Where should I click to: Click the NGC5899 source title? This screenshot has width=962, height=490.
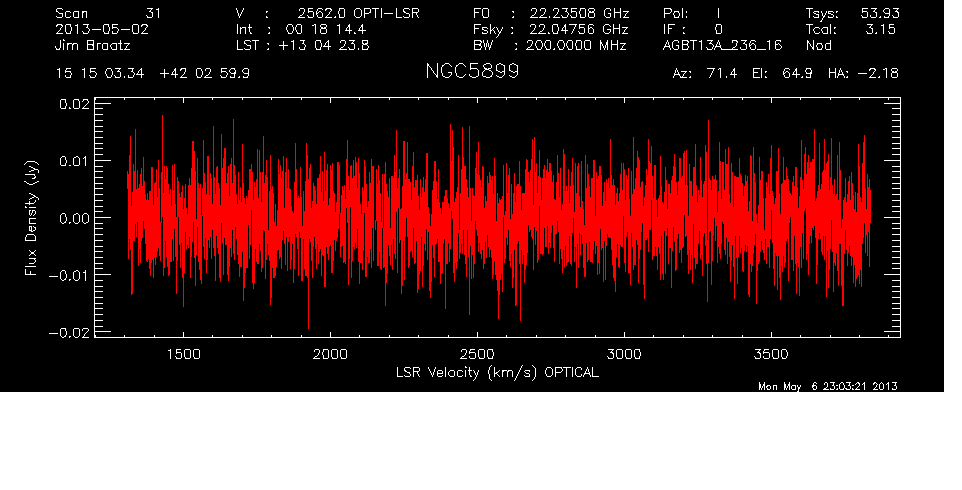click(x=472, y=71)
